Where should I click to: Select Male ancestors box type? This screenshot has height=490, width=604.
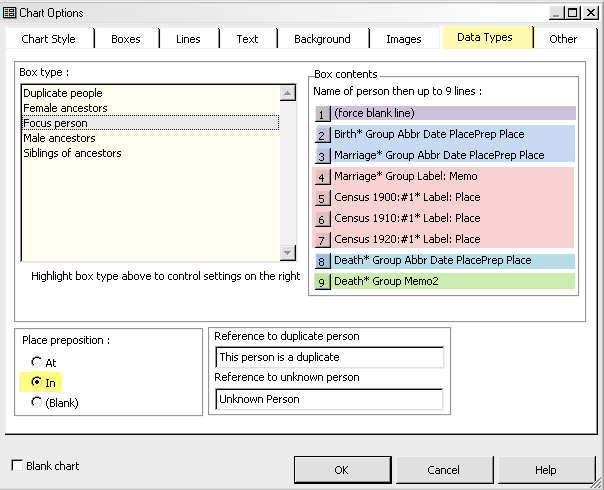point(151,138)
